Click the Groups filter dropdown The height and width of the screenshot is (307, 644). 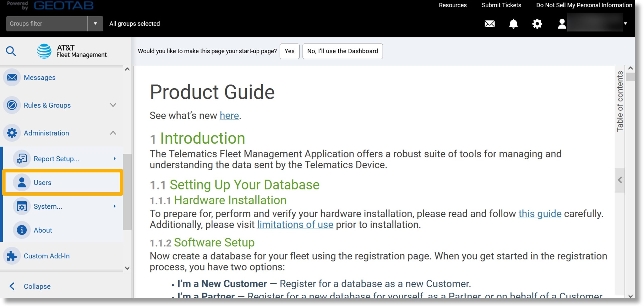95,23
